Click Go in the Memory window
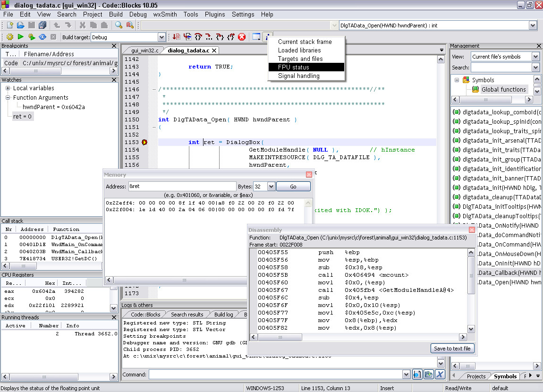 click(293, 186)
